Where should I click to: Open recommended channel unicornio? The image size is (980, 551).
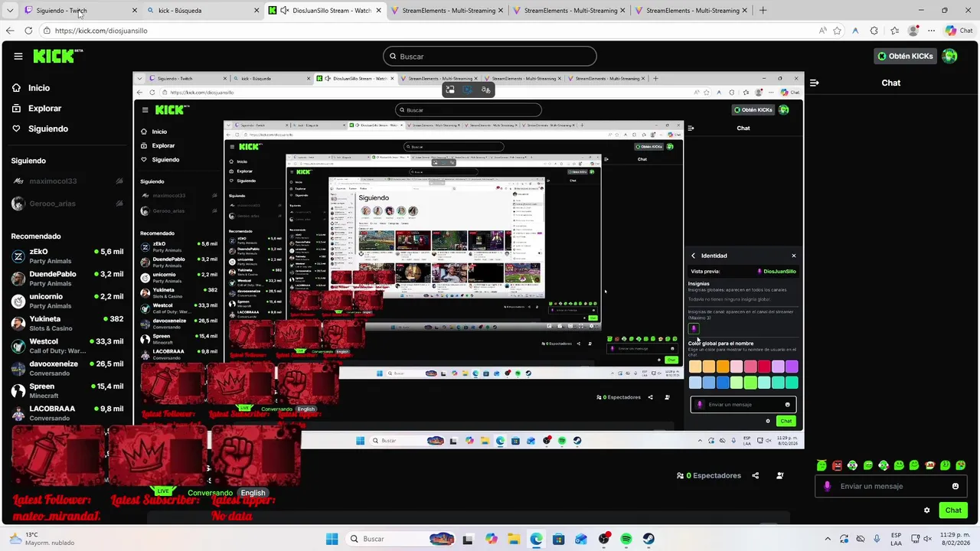(x=67, y=301)
